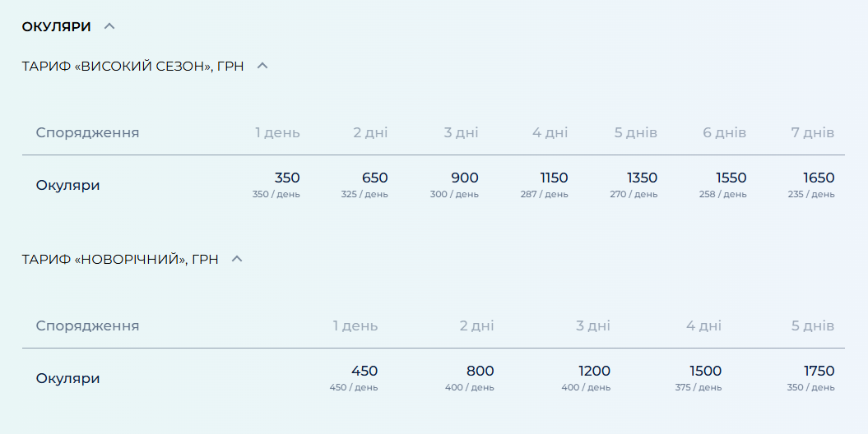Viewport: 868px width, 434px height.
Task: Select the 1200 New Year price
Action: click(594, 371)
